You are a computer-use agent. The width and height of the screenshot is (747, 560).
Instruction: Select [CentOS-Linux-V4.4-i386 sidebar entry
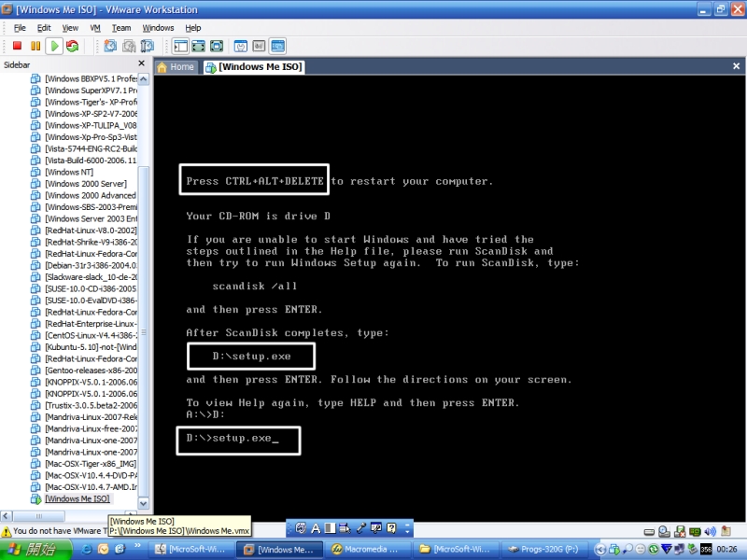(91, 335)
